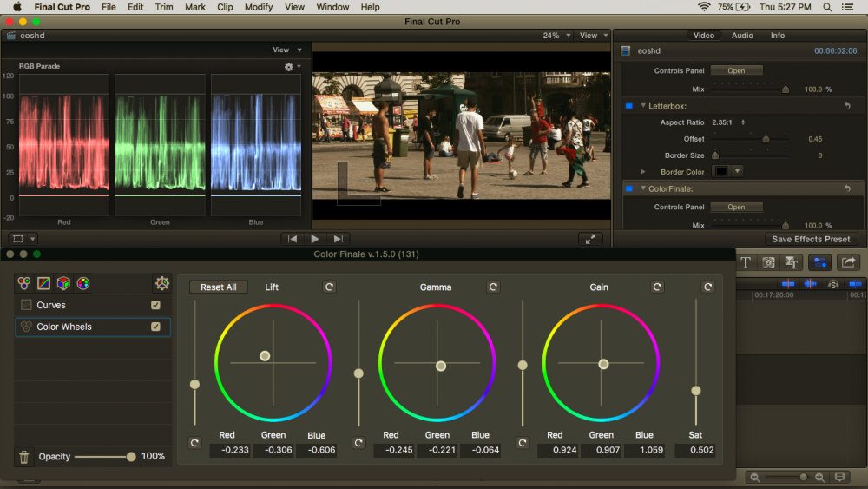868x489 pixels.
Task: Click the Curves layer icon in toolbar
Action: (x=43, y=283)
